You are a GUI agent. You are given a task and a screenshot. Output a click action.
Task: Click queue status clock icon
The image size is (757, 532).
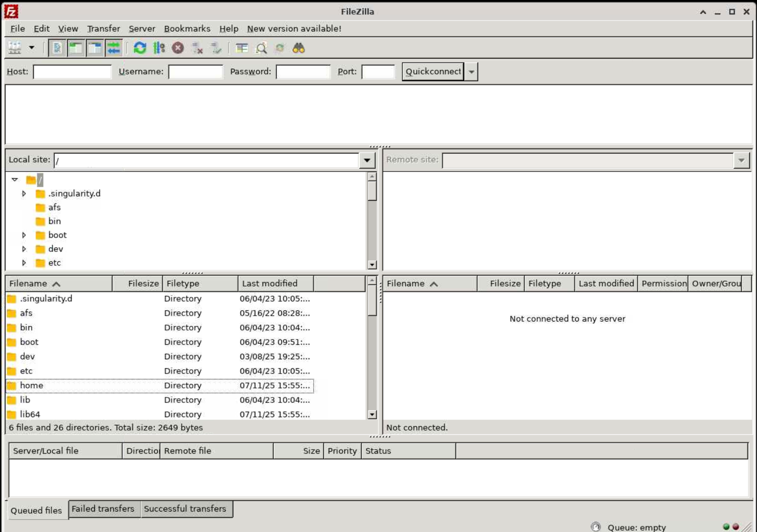coord(596,527)
